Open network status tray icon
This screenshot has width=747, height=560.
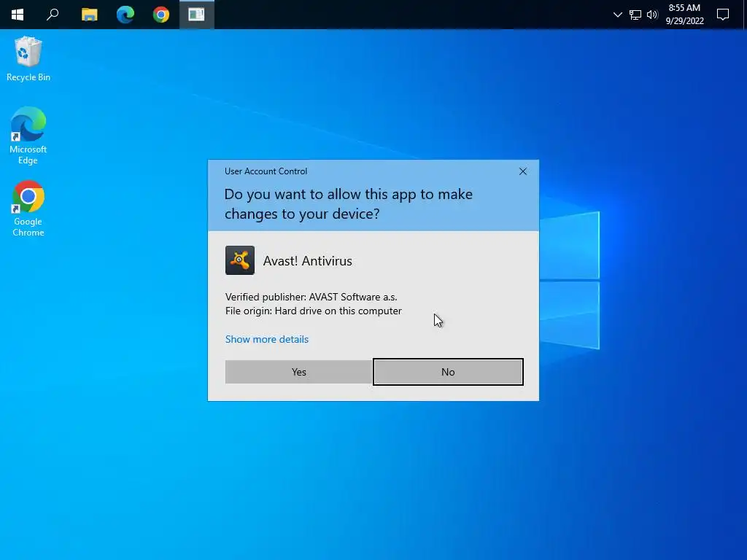click(635, 15)
